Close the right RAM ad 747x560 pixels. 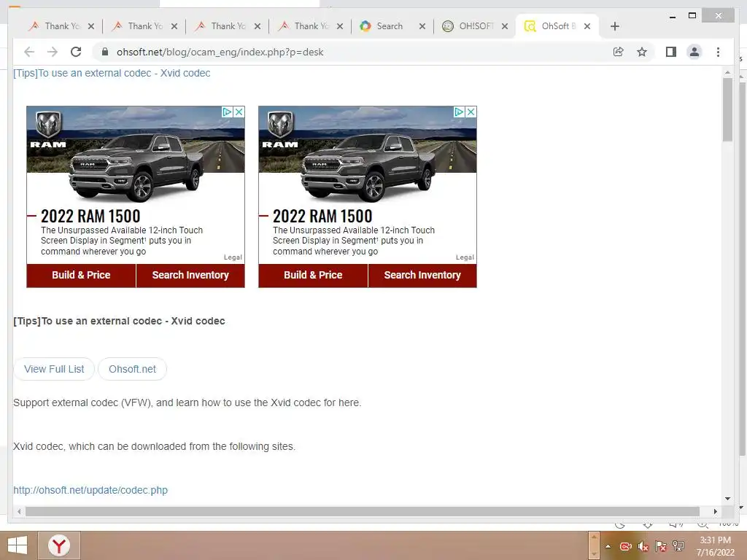click(x=471, y=112)
